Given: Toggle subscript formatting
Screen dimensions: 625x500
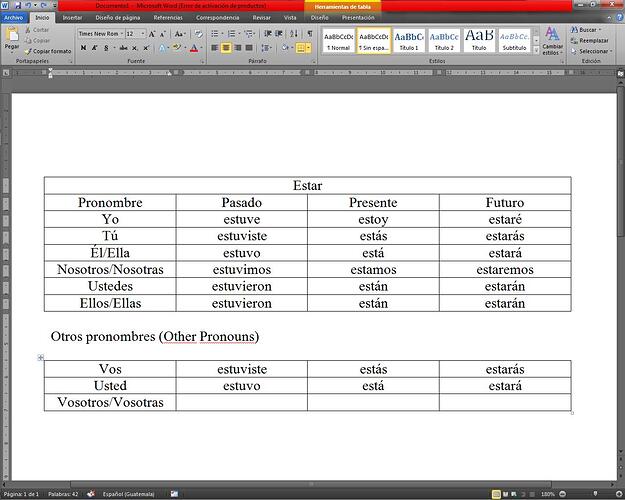Looking at the screenshot, I should pyautogui.click(x=135, y=48).
